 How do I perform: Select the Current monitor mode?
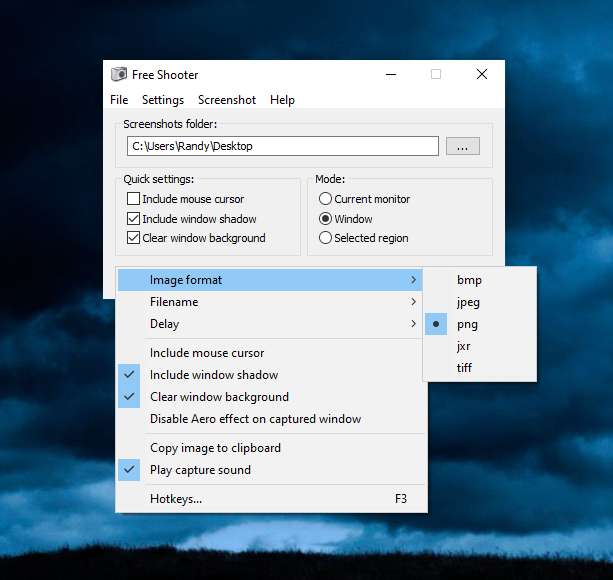325,199
